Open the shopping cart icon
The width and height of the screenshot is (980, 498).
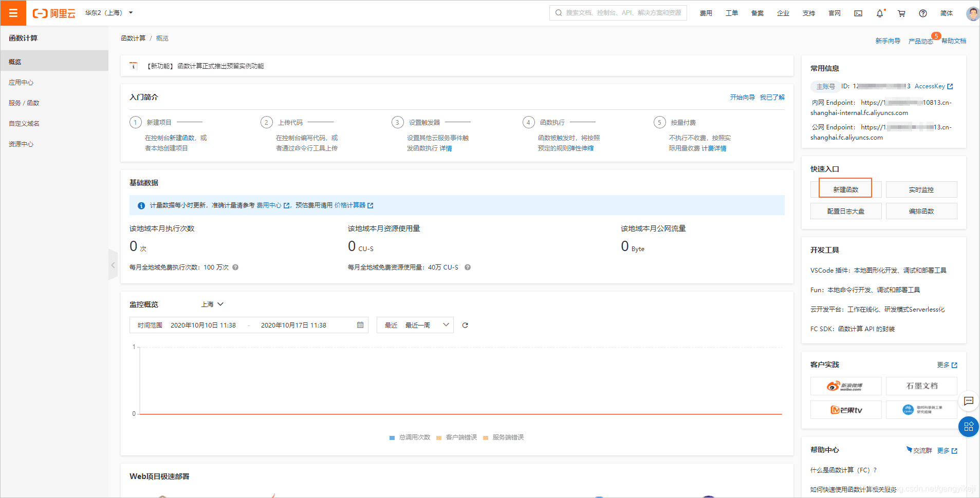[x=901, y=13]
